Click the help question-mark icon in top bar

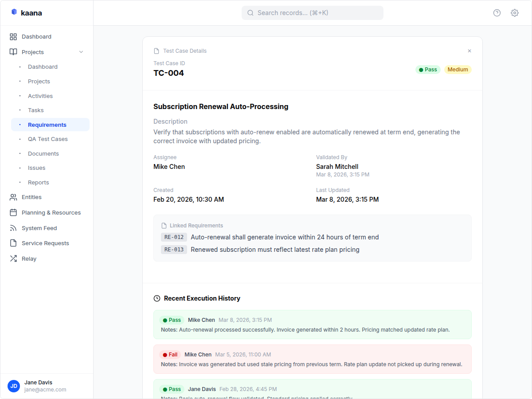coord(497,13)
